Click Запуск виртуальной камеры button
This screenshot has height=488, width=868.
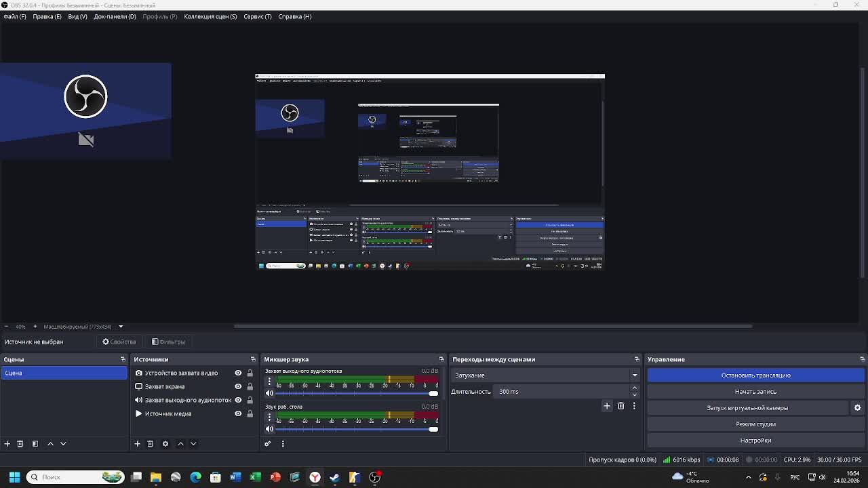click(x=747, y=408)
